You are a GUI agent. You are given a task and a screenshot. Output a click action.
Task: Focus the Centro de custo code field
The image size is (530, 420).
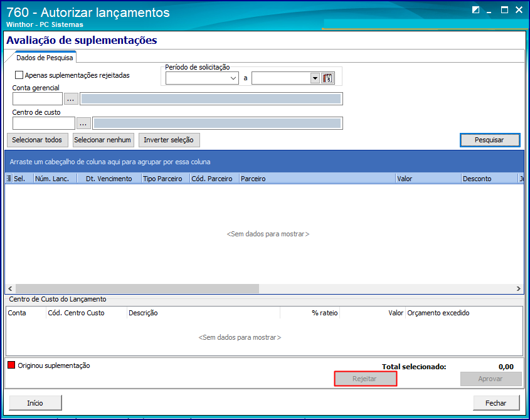(x=44, y=123)
